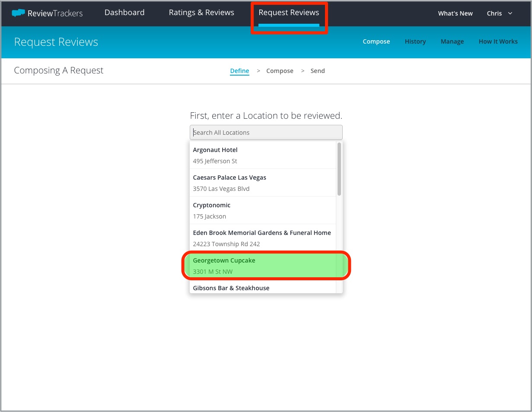Select the Request Reviews tab

tap(289, 13)
